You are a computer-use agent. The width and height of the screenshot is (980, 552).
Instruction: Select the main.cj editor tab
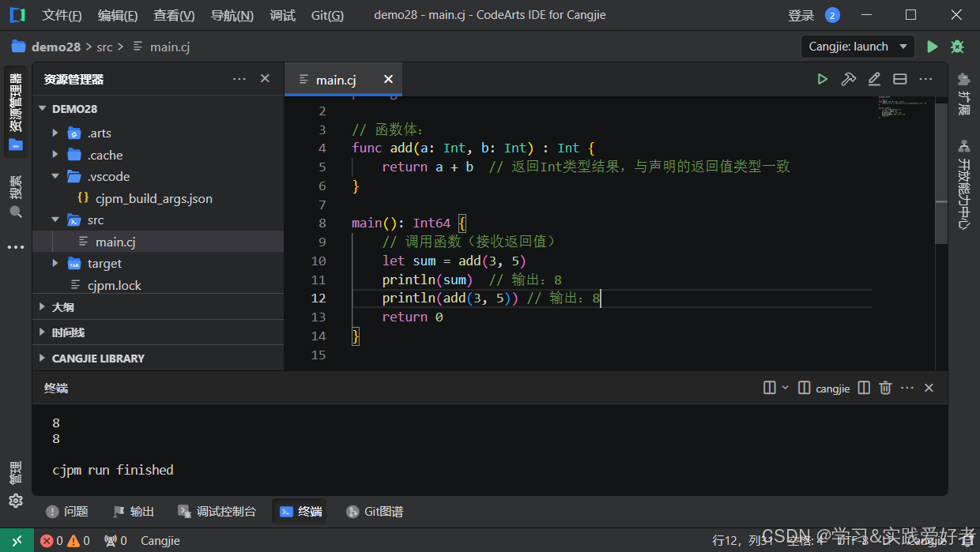336,80
